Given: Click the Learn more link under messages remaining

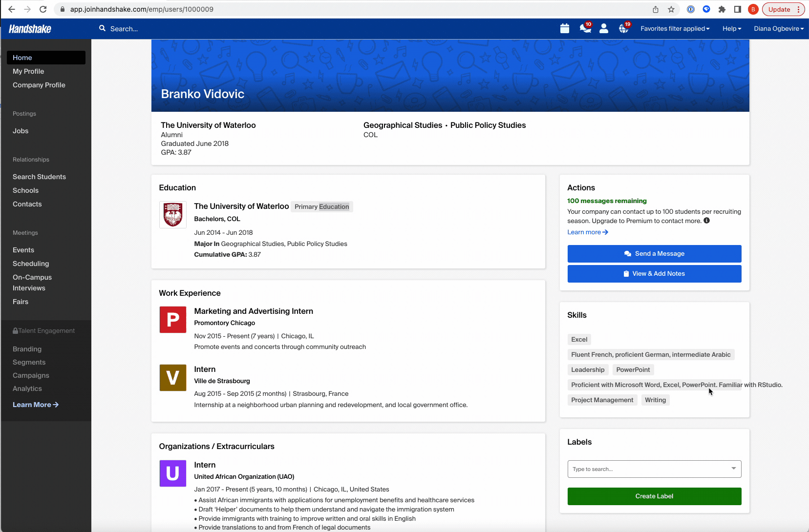Looking at the screenshot, I should pyautogui.click(x=584, y=232).
